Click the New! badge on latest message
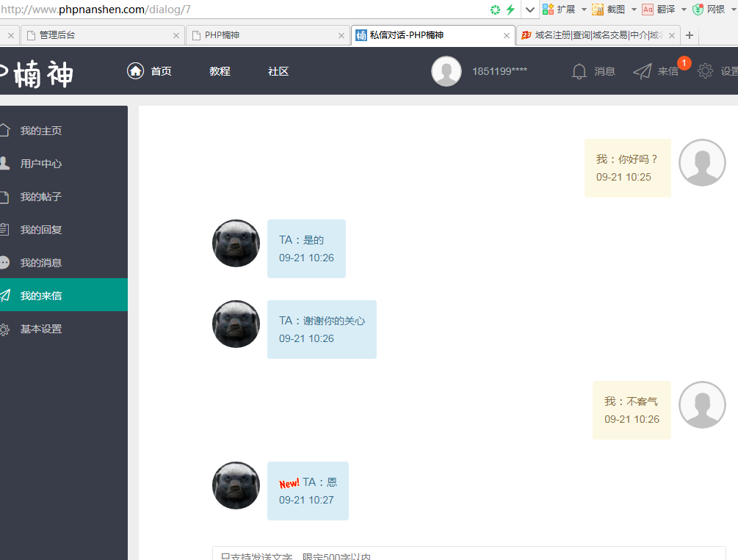Viewport: 738px width, 560px height. coord(289,483)
